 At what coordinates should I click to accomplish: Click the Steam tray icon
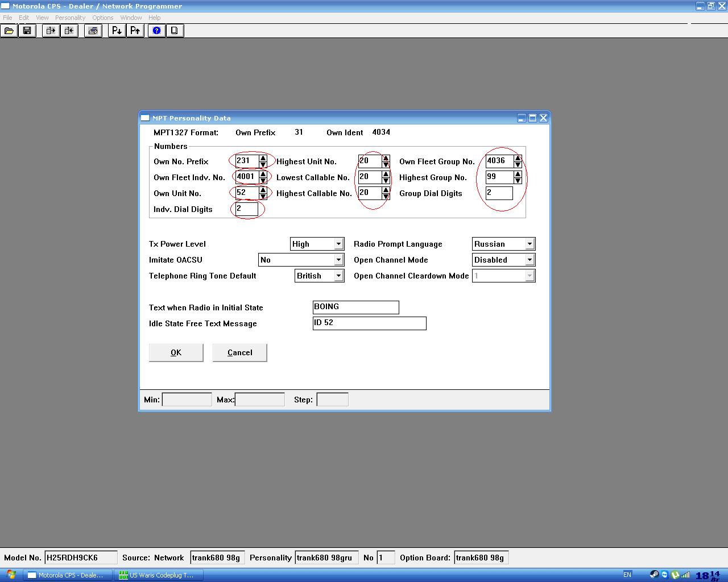point(655,575)
